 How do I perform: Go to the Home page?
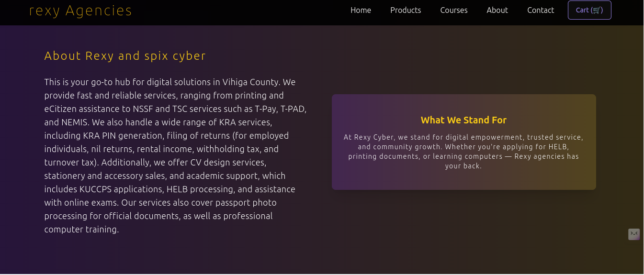[x=361, y=10]
